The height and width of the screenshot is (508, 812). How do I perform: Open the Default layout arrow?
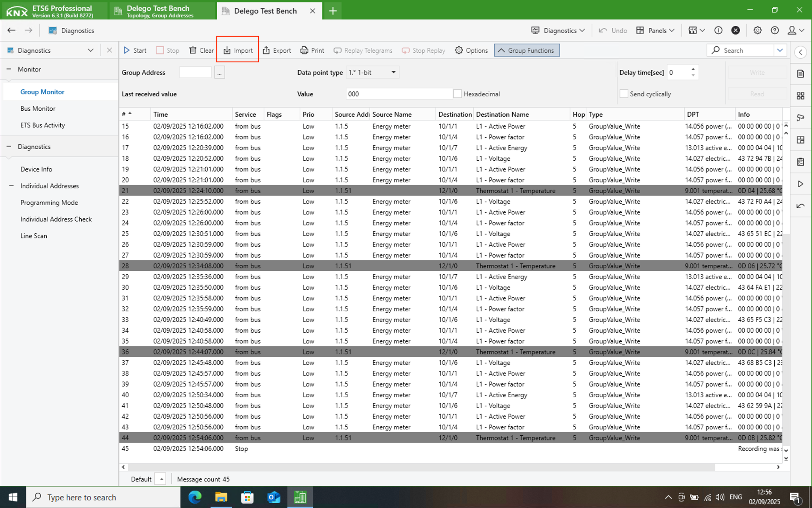pos(161,479)
